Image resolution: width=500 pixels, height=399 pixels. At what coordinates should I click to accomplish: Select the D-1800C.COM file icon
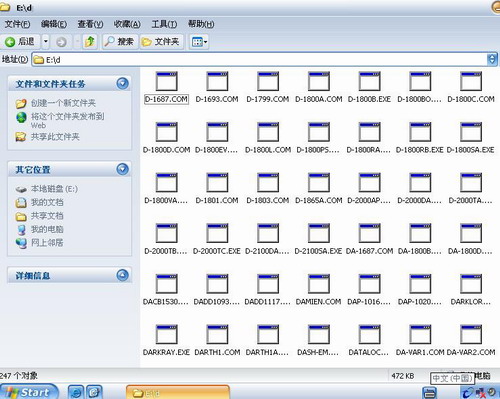pyautogui.click(x=471, y=81)
